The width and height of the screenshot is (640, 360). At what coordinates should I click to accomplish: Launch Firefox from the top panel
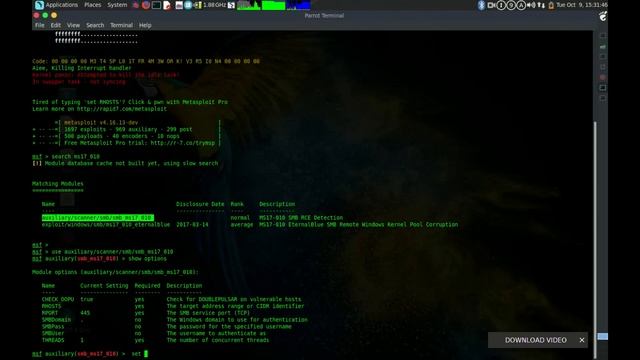[x=146, y=5]
